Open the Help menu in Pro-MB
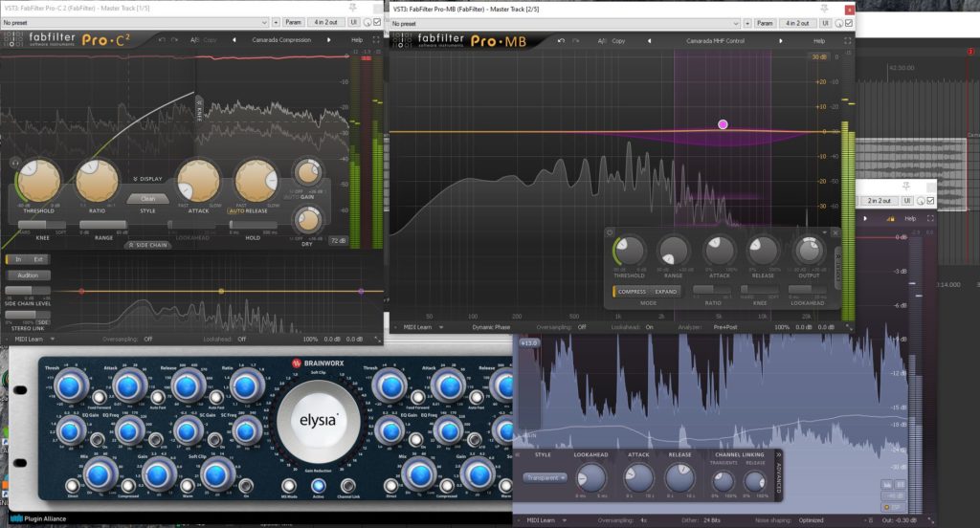This screenshot has width=980, height=528. (819, 40)
